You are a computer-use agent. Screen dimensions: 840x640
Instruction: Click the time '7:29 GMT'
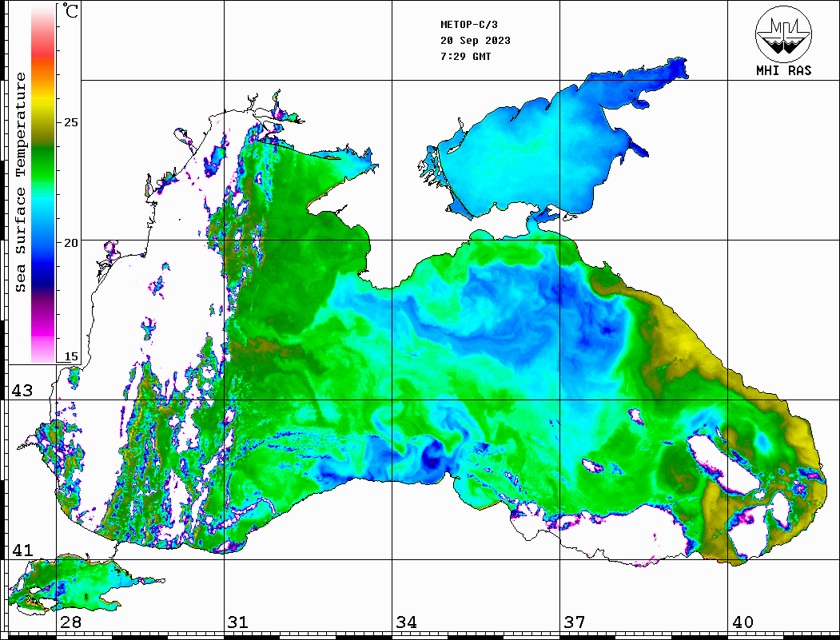click(x=465, y=56)
